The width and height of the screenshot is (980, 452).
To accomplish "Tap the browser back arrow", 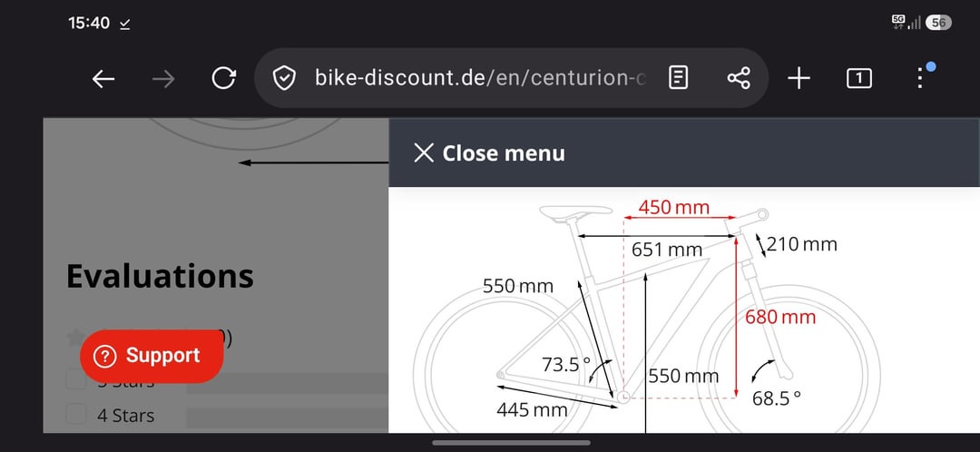I will (x=103, y=79).
